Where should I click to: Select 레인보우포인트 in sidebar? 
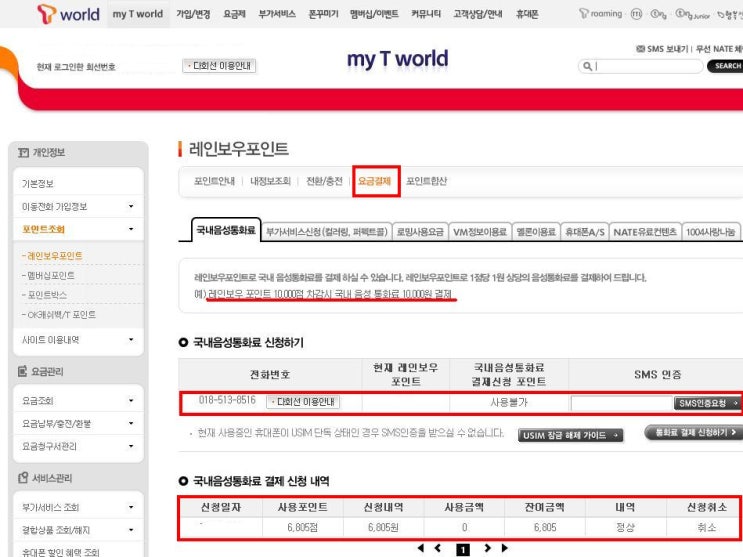pyautogui.click(x=52, y=256)
